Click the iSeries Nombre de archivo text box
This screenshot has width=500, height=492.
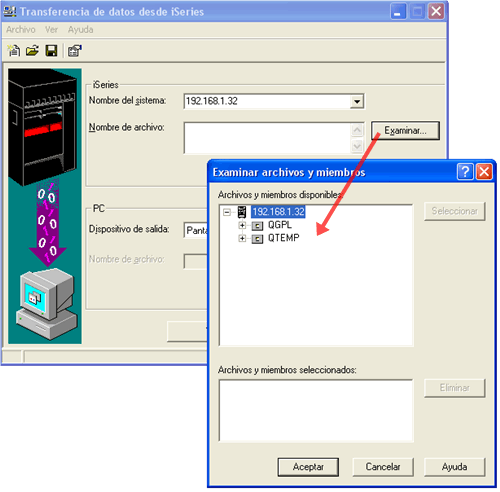(x=268, y=138)
